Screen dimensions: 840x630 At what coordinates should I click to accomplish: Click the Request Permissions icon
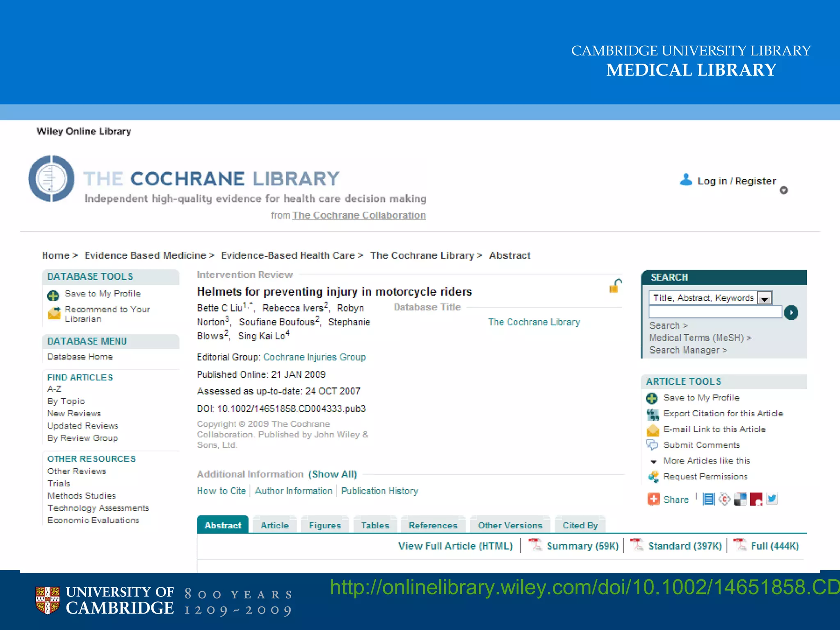[653, 477]
